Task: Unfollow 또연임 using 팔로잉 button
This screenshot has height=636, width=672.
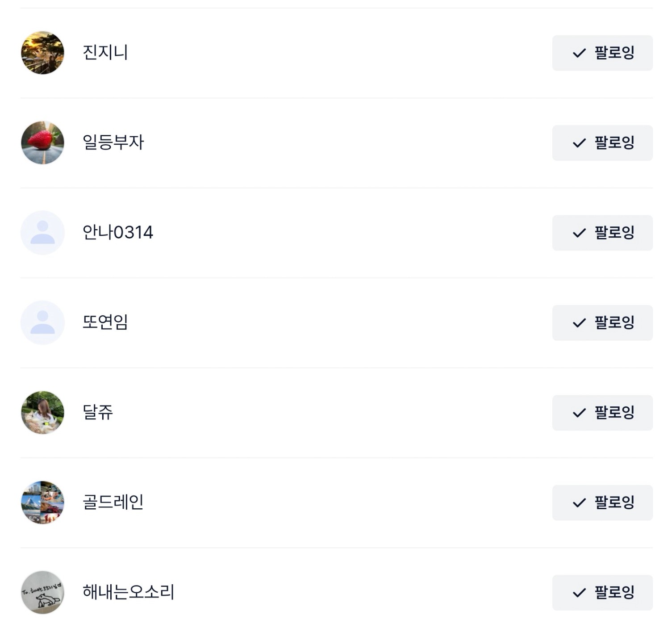Action: pos(602,322)
